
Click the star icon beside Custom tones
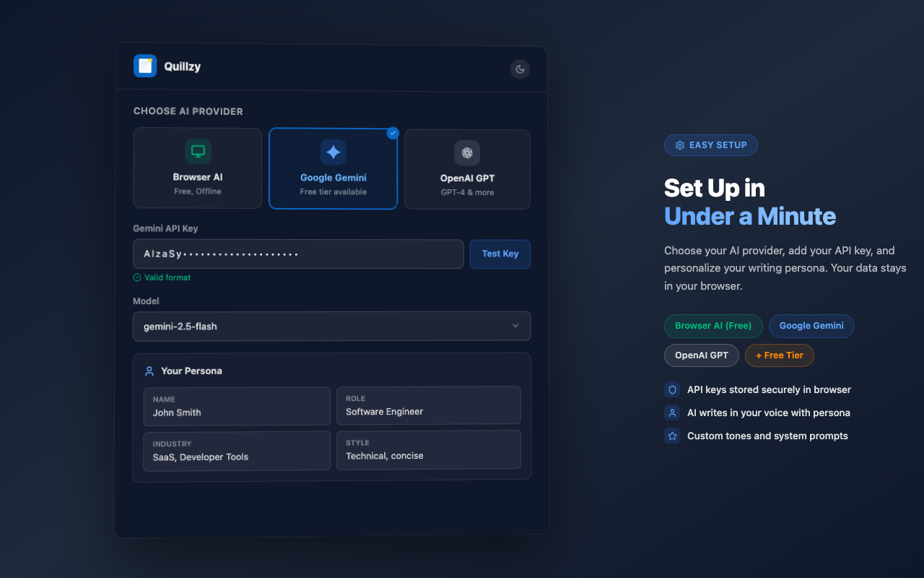[672, 436]
